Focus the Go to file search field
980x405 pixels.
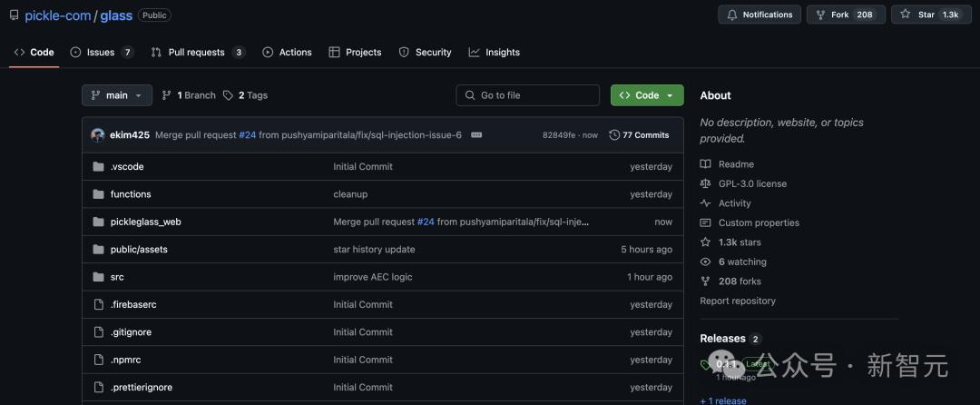coord(527,95)
